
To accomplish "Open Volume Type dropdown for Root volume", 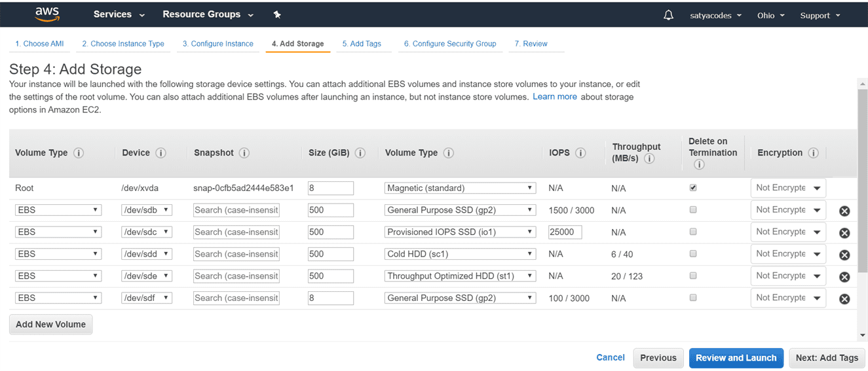I will pyautogui.click(x=461, y=188).
